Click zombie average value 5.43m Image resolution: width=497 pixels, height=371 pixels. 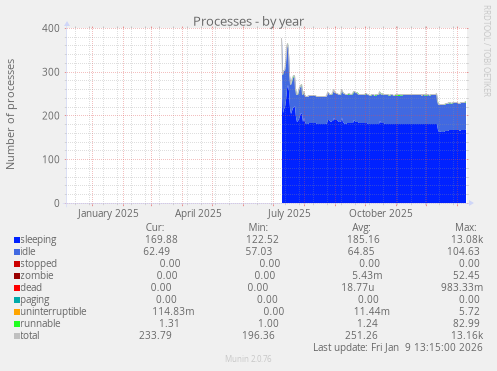coord(367,275)
